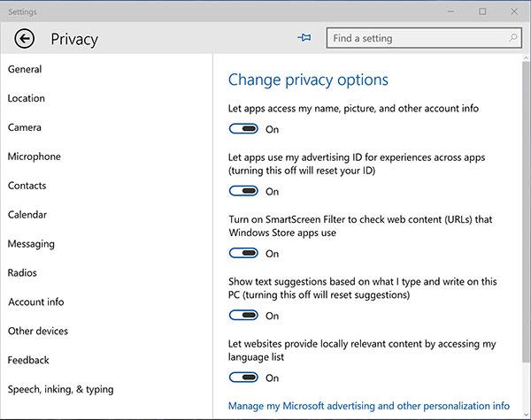
Task: Pin the Privacy settings page
Action: 304,37
